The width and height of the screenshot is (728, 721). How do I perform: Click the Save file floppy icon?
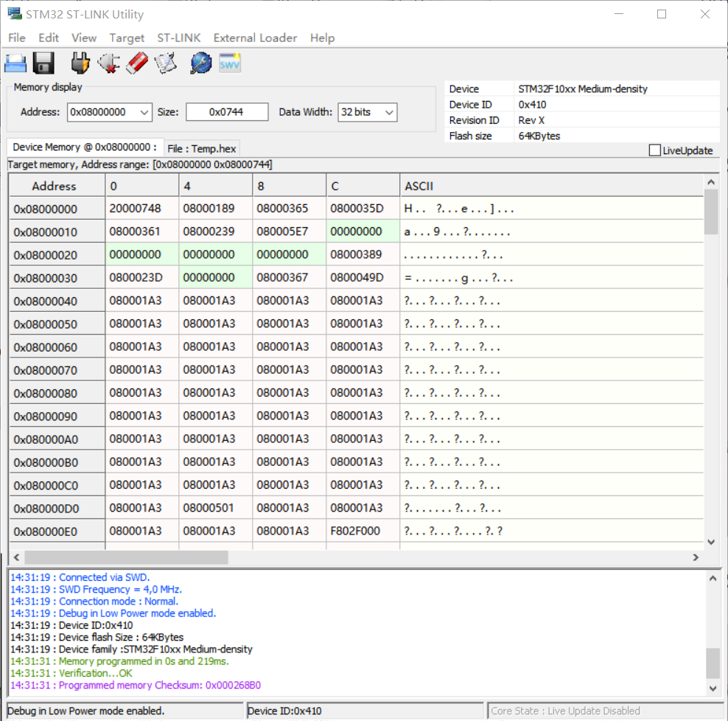[x=43, y=63]
